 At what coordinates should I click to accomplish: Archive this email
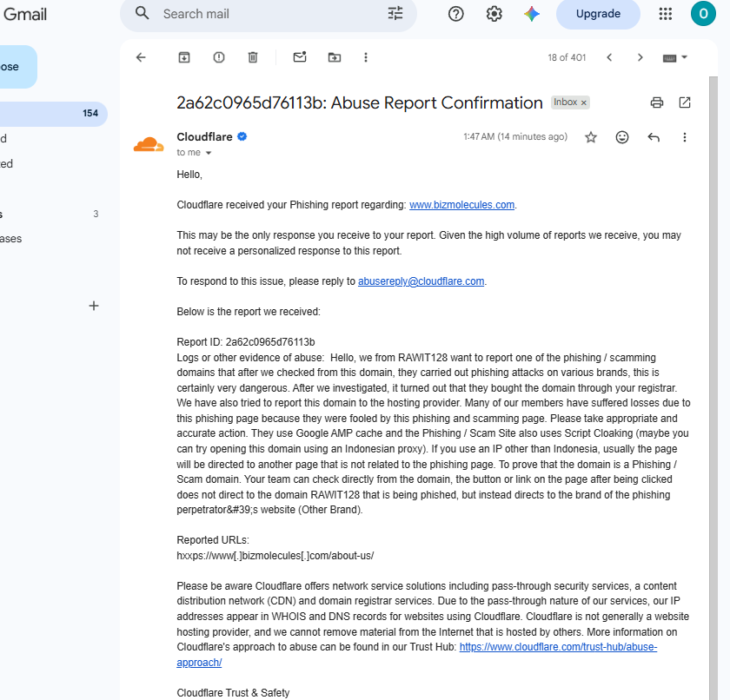click(184, 57)
